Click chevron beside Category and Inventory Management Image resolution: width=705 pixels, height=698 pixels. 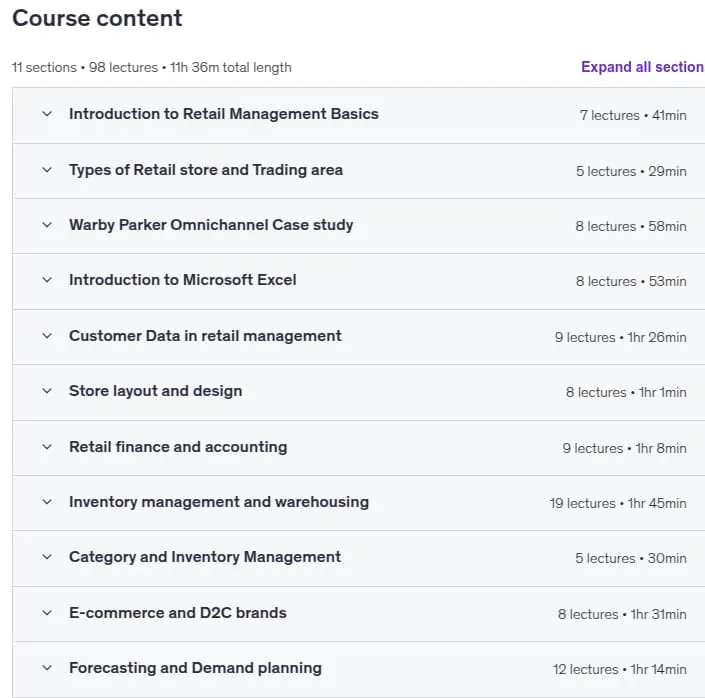47,557
